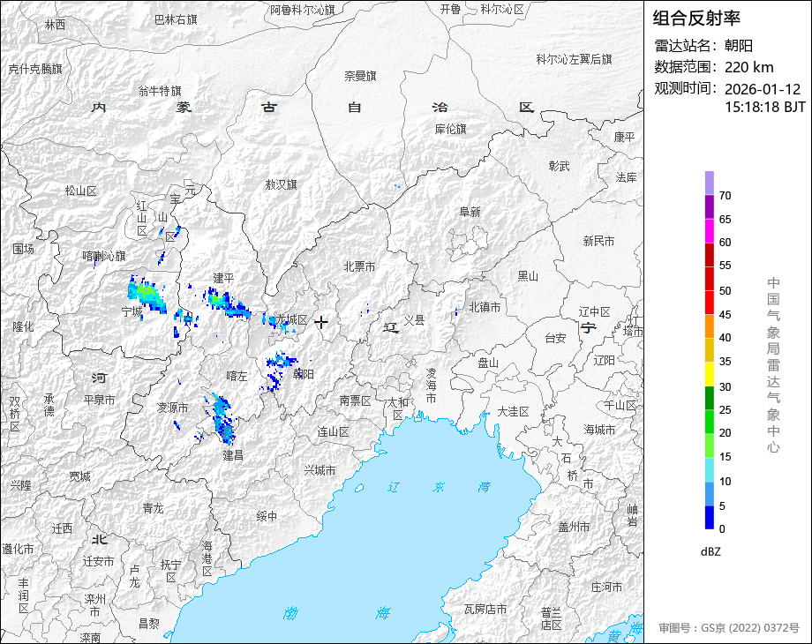Pick the cyan 10-15 dBZ legend segment

coord(710,469)
